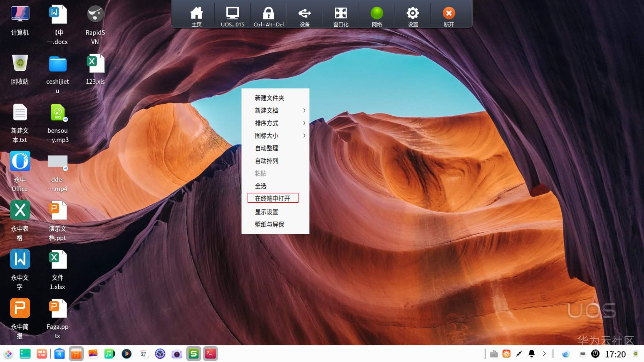Screen dimensions: 644x362
Task: Choose 新建文件夹 in the context menu
Action: point(269,98)
